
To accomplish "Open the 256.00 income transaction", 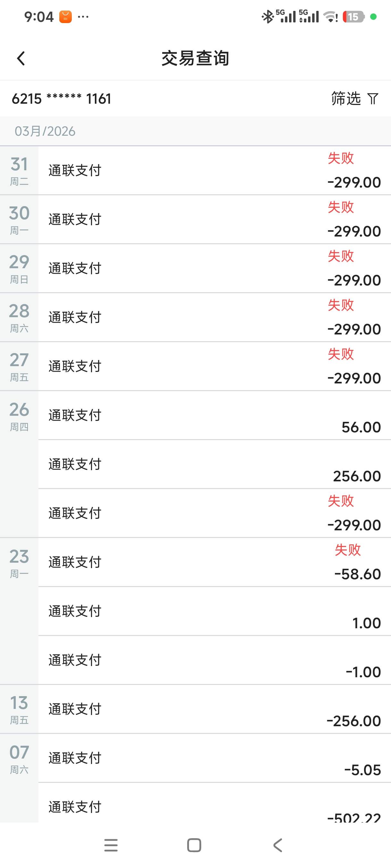I will (x=214, y=464).
